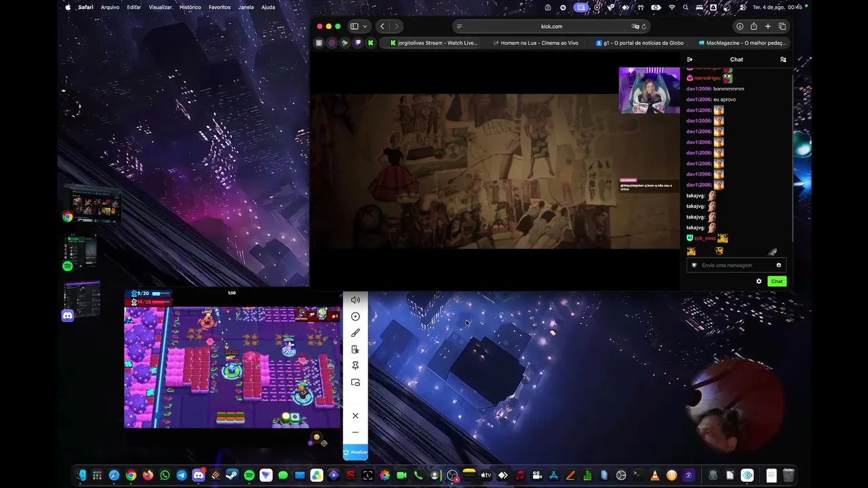The width and height of the screenshot is (868, 488).
Task: Open battery status in menu bar
Action: pyautogui.click(x=656, y=7)
